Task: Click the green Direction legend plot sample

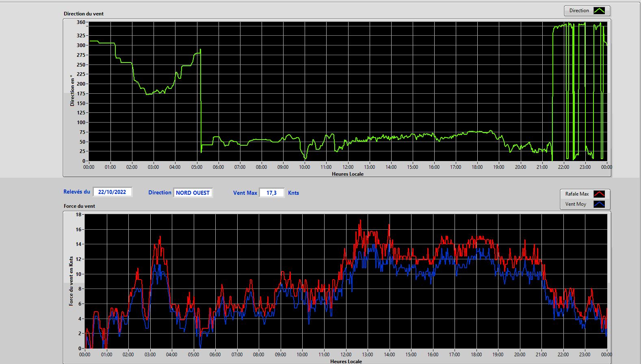Action: (599, 11)
